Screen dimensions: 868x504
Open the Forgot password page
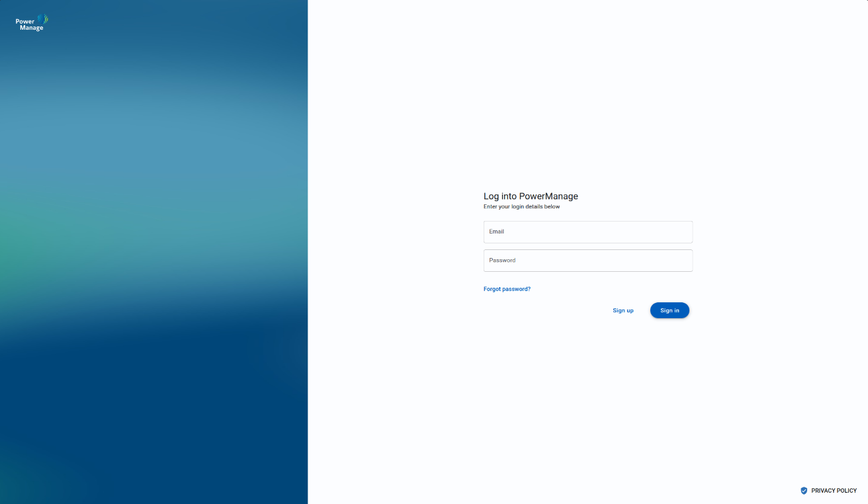(507, 288)
